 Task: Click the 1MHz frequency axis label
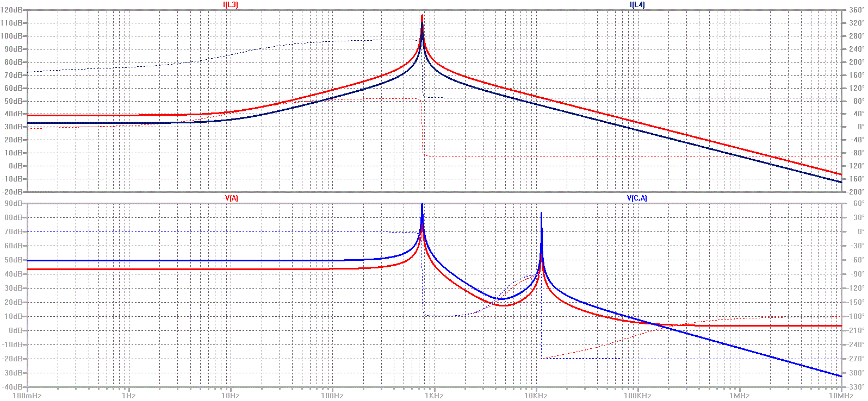[x=740, y=396]
